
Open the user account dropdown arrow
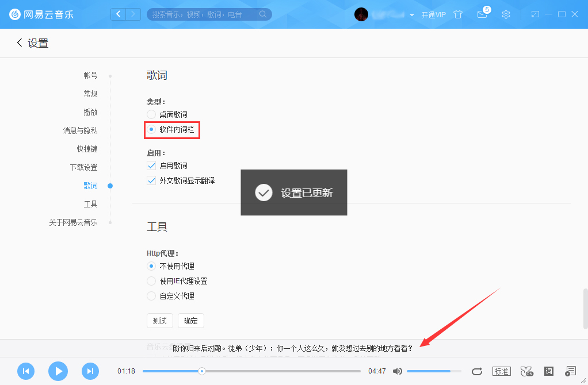click(411, 14)
